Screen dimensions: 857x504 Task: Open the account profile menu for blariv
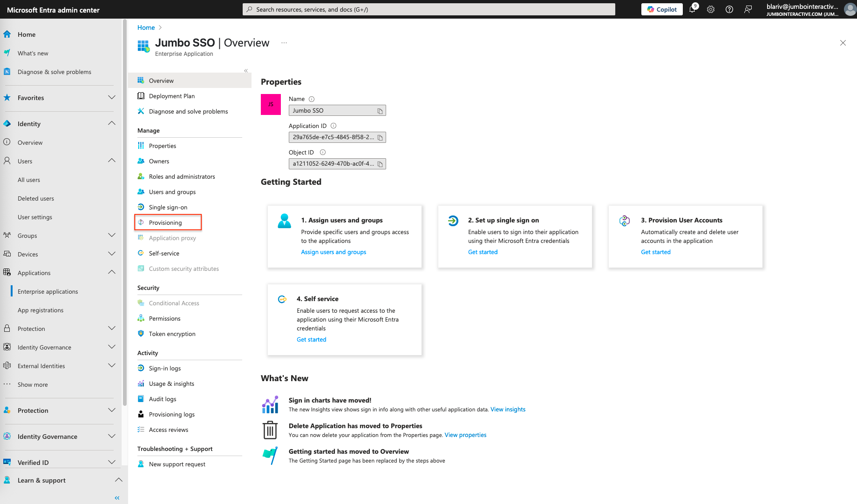[x=811, y=9]
